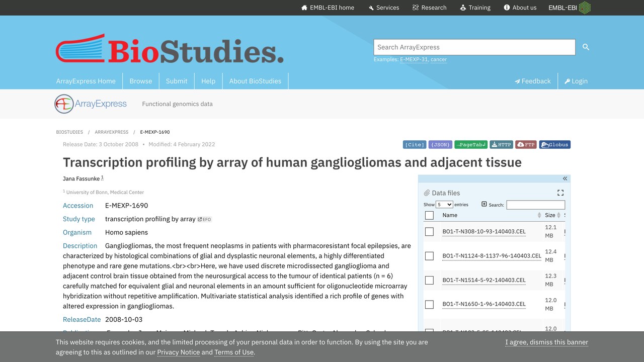Open the Services top menu

click(x=383, y=8)
